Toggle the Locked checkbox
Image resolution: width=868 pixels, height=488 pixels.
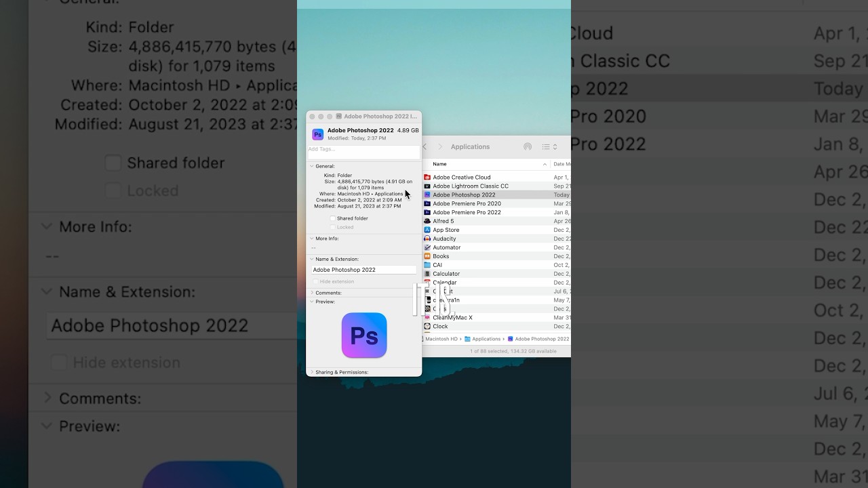pyautogui.click(x=332, y=228)
